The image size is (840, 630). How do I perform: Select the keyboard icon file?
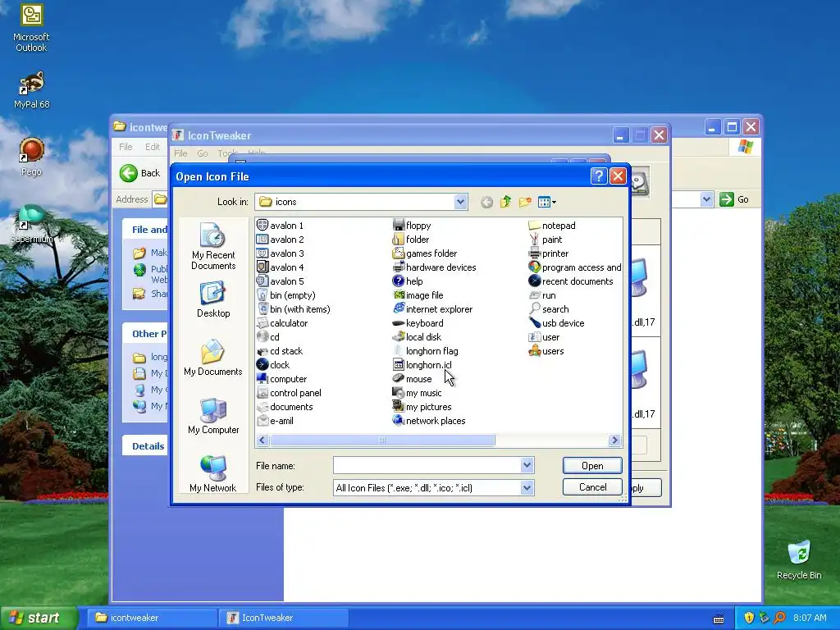click(418, 323)
